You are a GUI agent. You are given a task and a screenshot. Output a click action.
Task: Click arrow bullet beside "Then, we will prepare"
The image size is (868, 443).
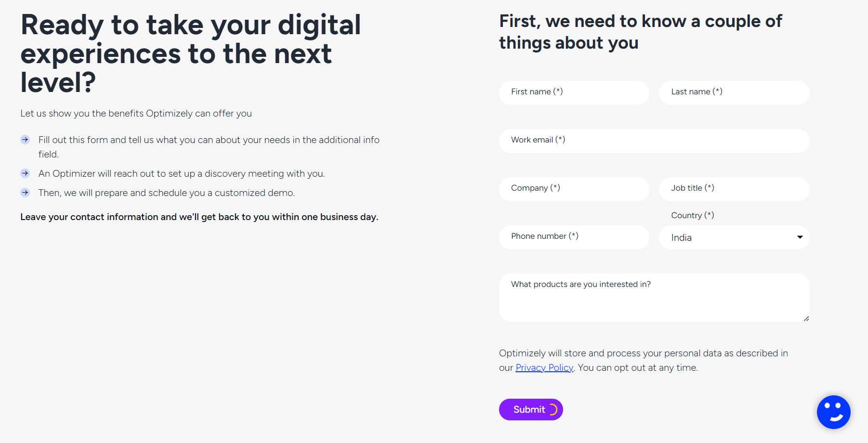tap(25, 193)
